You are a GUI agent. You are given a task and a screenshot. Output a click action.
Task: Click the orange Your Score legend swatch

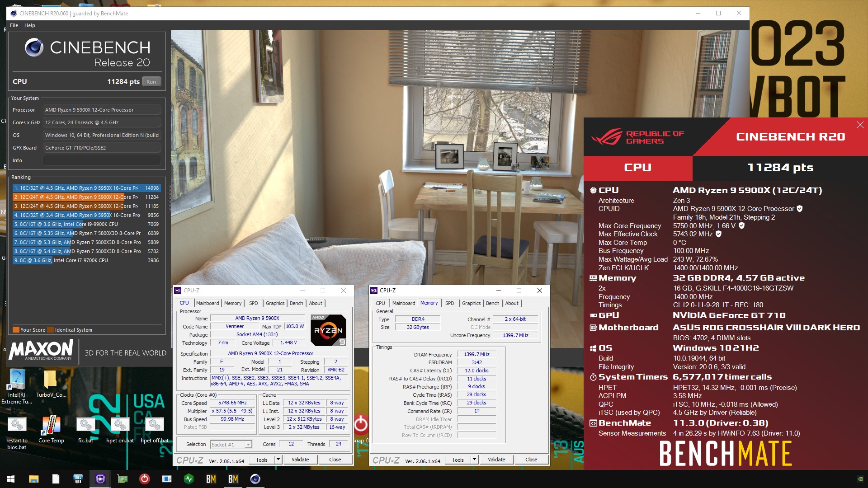click(x=16, y=330)
